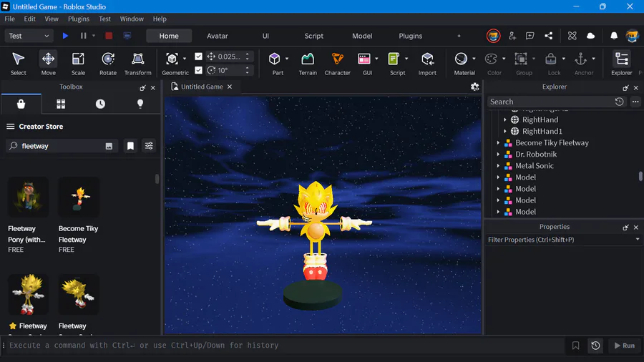Toggle the move snapping checkbox
Viewport: 644px width, 362px height.
[x=198, y=57]
